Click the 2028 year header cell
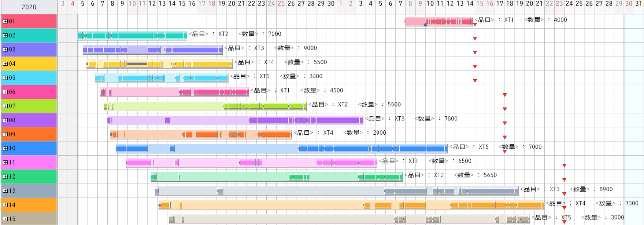This screenshot has width=644, height=225. (x=29, y=7)
